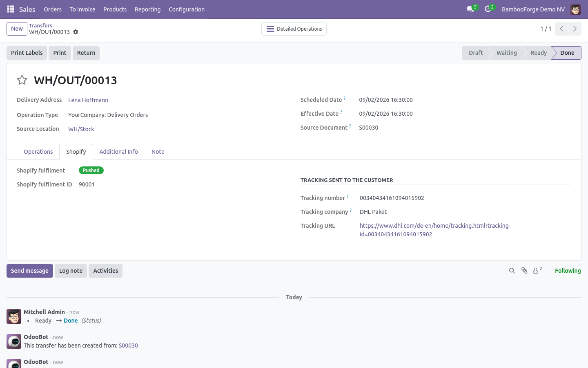This screenshot has width=588, height=368.
Task: Show followers icon with count 2
Action: tap(537, 270)
